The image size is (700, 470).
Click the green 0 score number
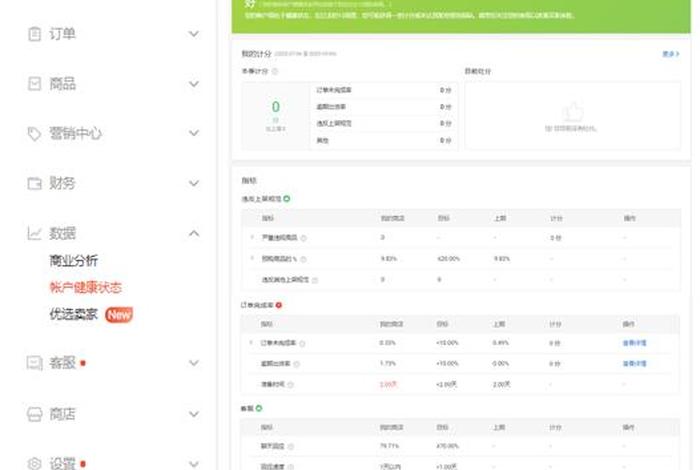pos(275,107)
